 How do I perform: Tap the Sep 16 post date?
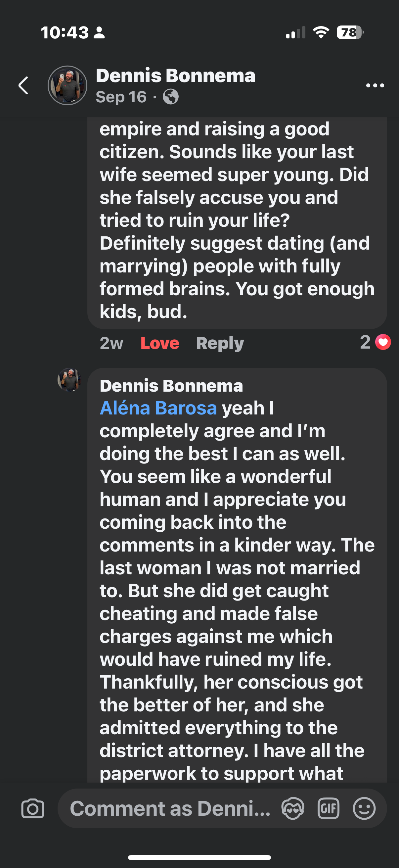coord(121,97)
